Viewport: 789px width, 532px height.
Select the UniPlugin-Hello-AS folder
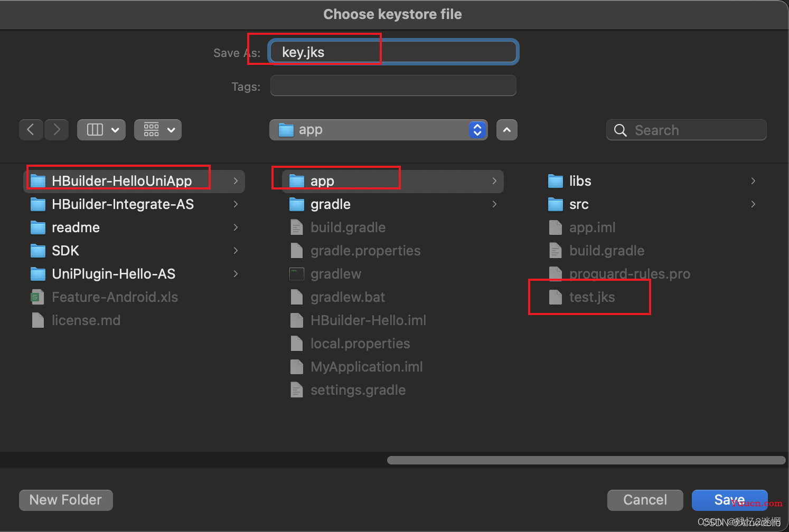(x=135, y=274)
